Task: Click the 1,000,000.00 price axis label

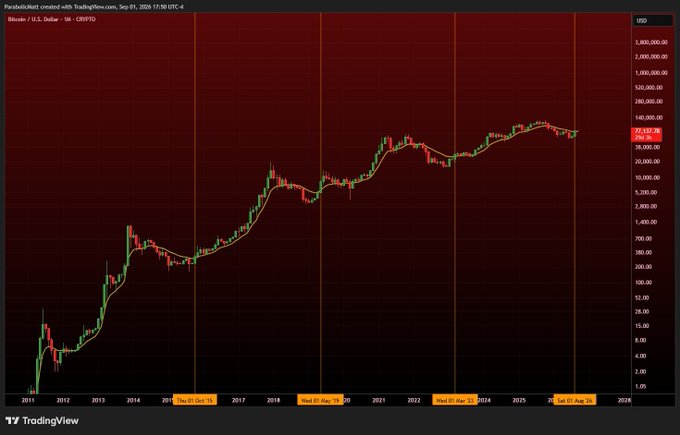Action: [651, 73]
